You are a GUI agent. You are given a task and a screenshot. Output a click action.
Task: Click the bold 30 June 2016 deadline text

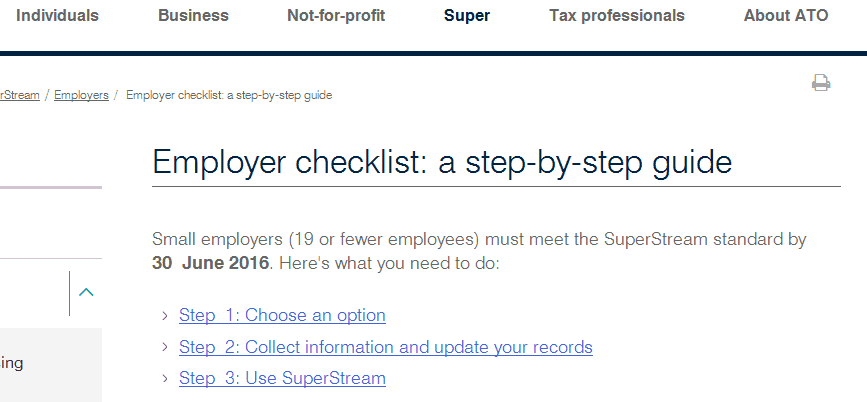[210, 263]
